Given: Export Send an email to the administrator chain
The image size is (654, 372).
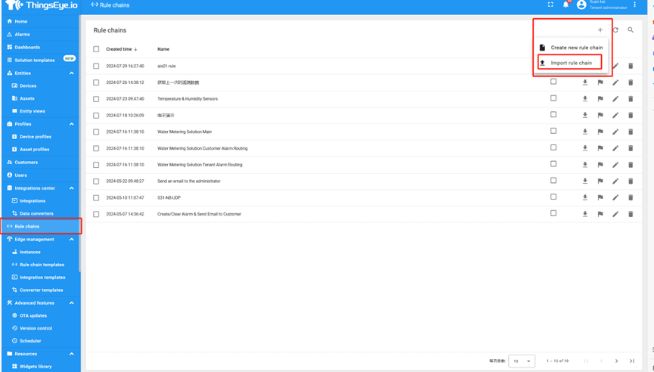Looking at the screenshot, I should 585,181.
